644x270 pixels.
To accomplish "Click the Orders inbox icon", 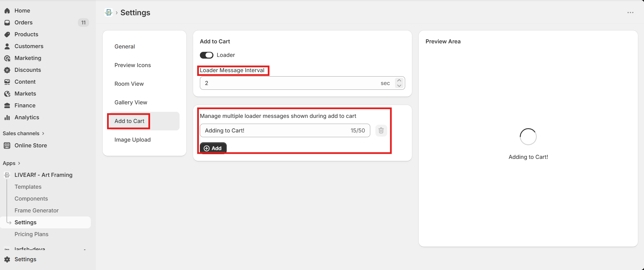I will pyautogui.click(x=7, y=23).
